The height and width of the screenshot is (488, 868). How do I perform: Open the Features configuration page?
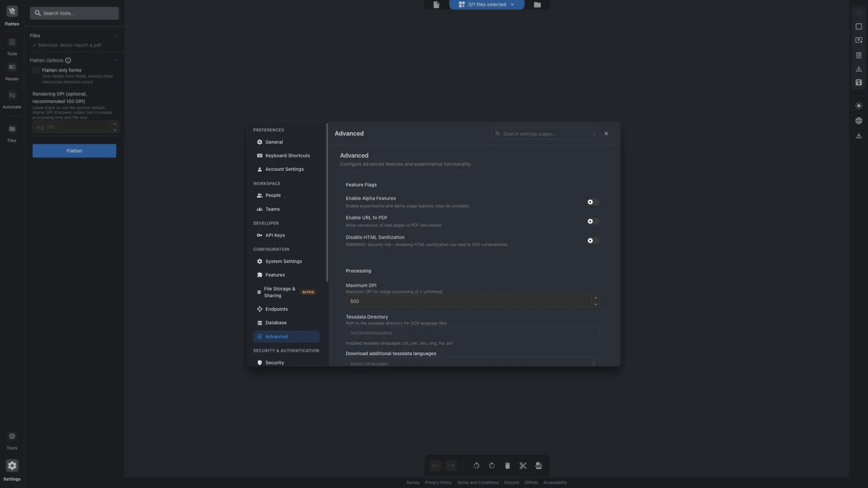[x=286, y=275]
